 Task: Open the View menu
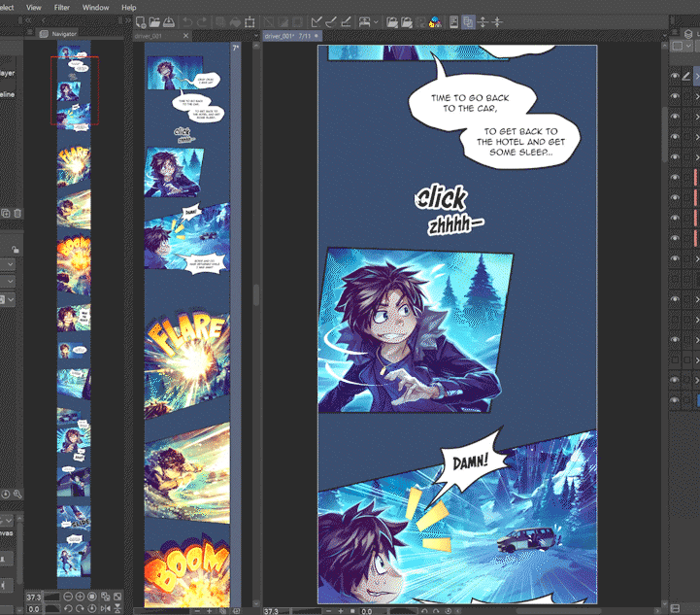pyautogui.click(x=33, y=7)
